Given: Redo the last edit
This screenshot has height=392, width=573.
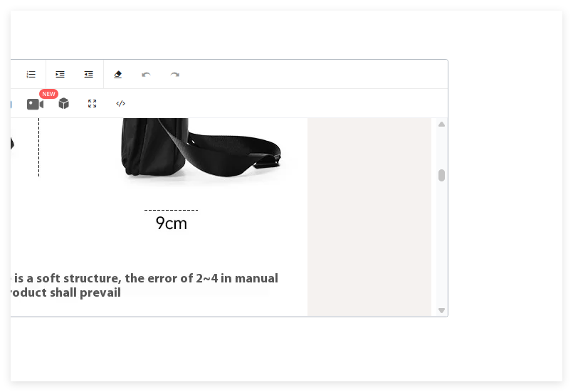Looking at the screenshot, I should pos(174,75).
